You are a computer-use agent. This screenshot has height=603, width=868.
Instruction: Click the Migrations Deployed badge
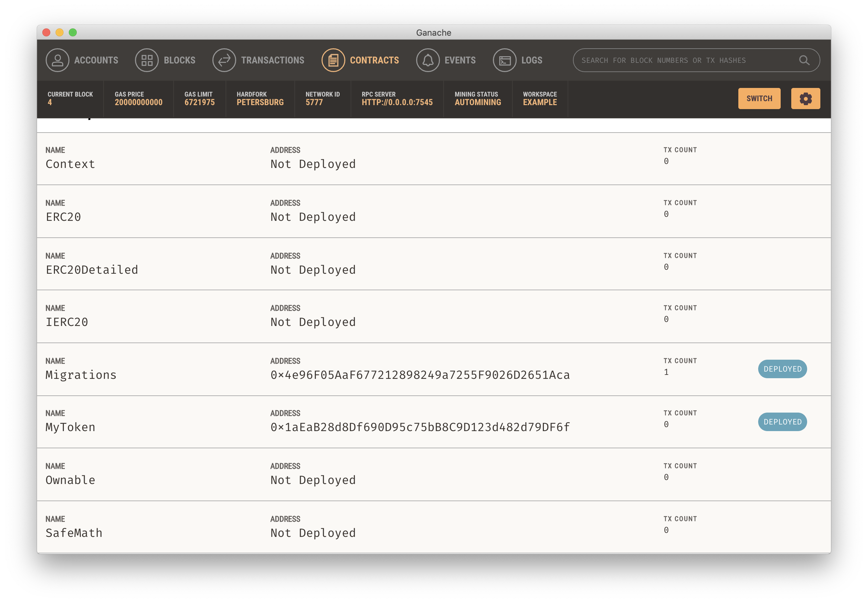(x=782, y=369)
